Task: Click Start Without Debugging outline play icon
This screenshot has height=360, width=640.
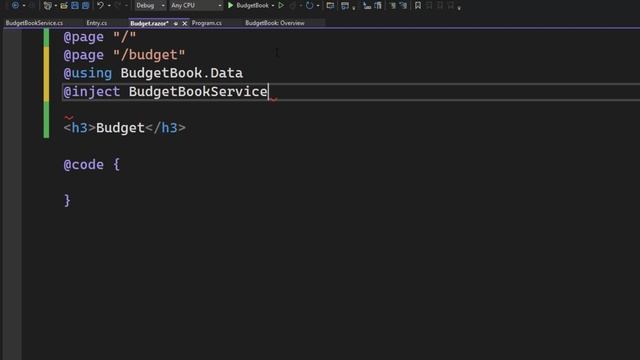Action: pyautogui.click(x=281, y=5)
